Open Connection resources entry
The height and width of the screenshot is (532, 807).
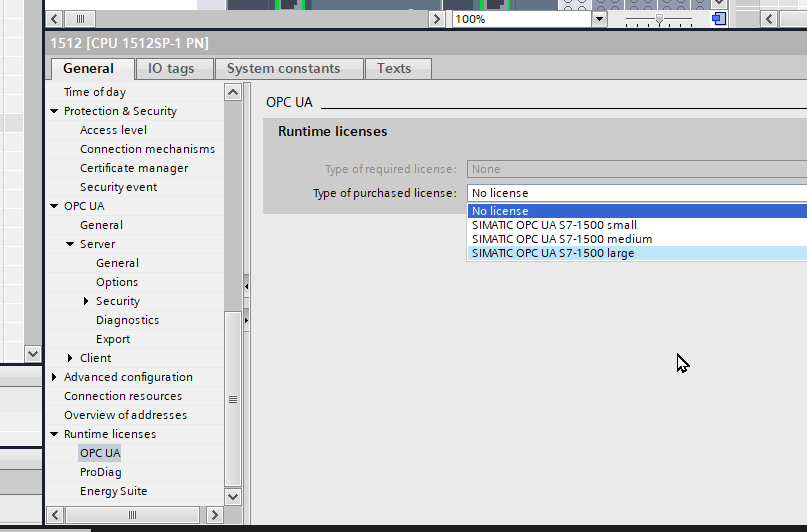coord(123,396)
